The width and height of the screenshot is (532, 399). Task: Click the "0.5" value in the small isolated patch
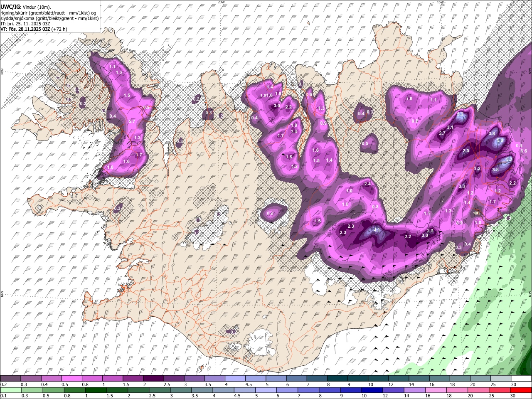365,144
